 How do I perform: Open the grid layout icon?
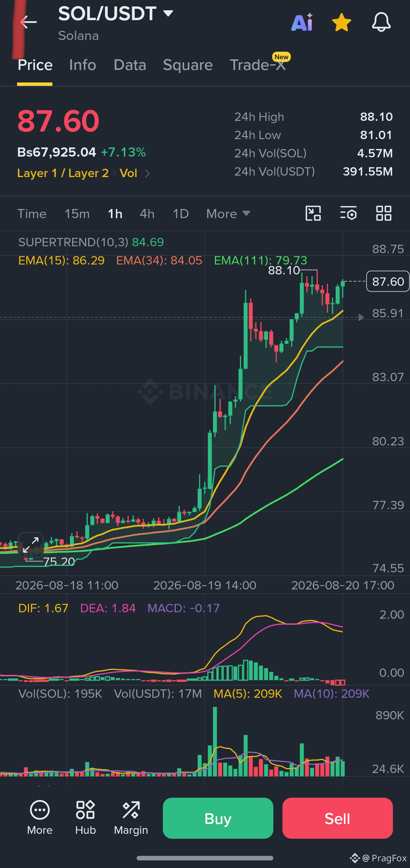pyautogui.click(x=383, y=213)
